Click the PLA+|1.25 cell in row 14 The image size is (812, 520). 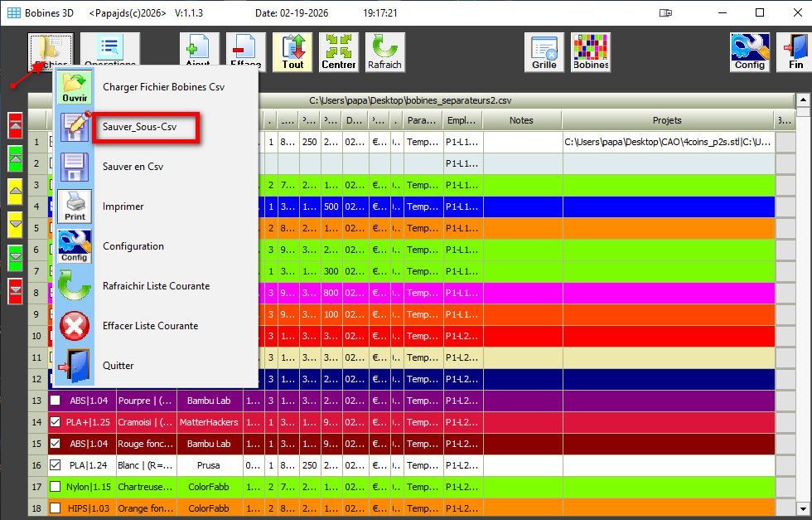point(89,422)
